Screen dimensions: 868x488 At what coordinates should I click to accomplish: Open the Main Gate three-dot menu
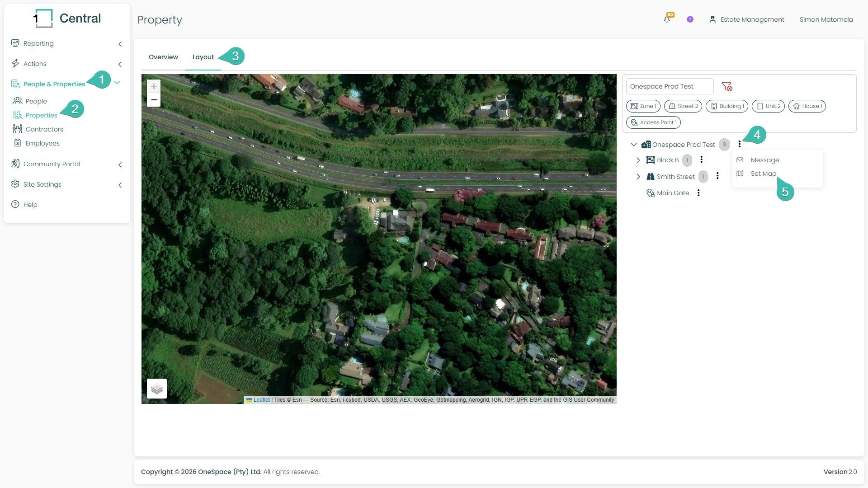pos(698,193)
